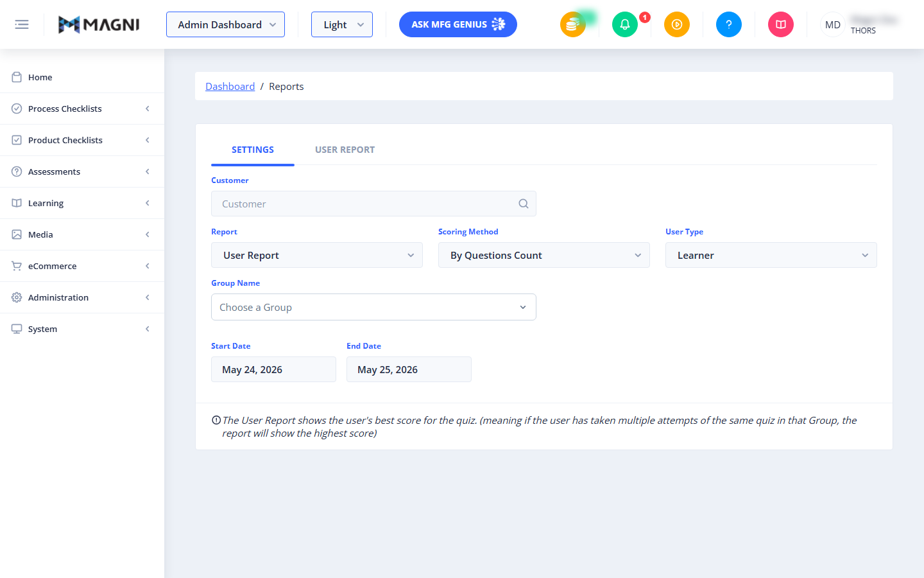Screen dimensions: 924x578
Task: Expand the Media chevron
Action: pos(148,234)
